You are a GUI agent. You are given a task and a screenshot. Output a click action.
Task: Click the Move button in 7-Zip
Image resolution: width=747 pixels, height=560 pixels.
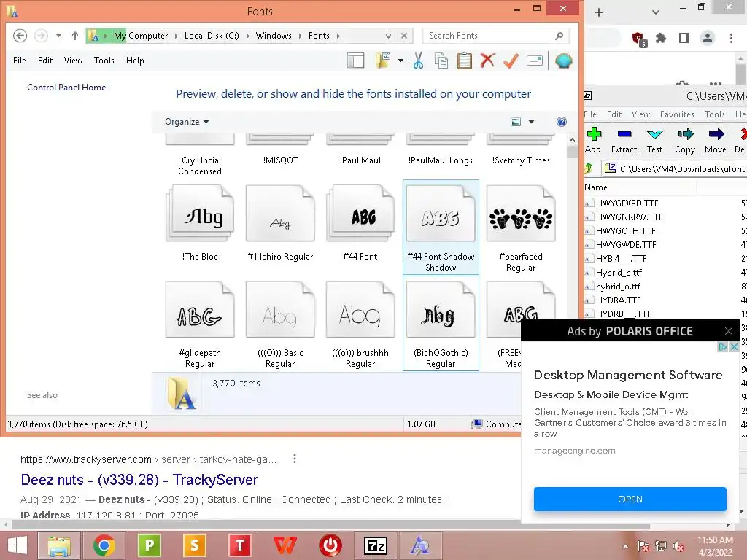[x=716, y=141]
